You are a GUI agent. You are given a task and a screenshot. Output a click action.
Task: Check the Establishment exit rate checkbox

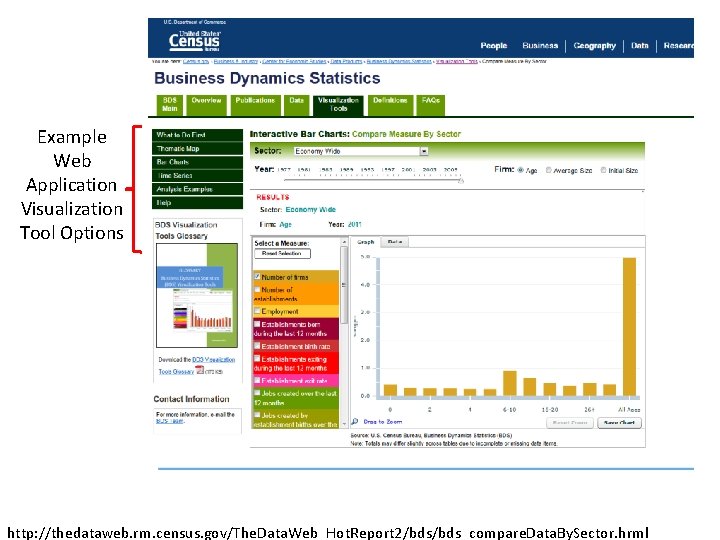(x=257, y=380)
